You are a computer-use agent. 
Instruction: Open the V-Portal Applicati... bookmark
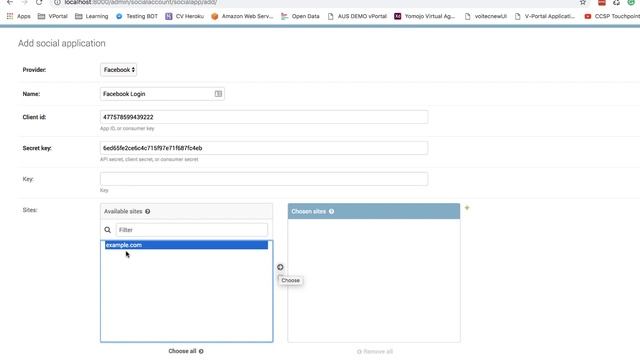545,16
